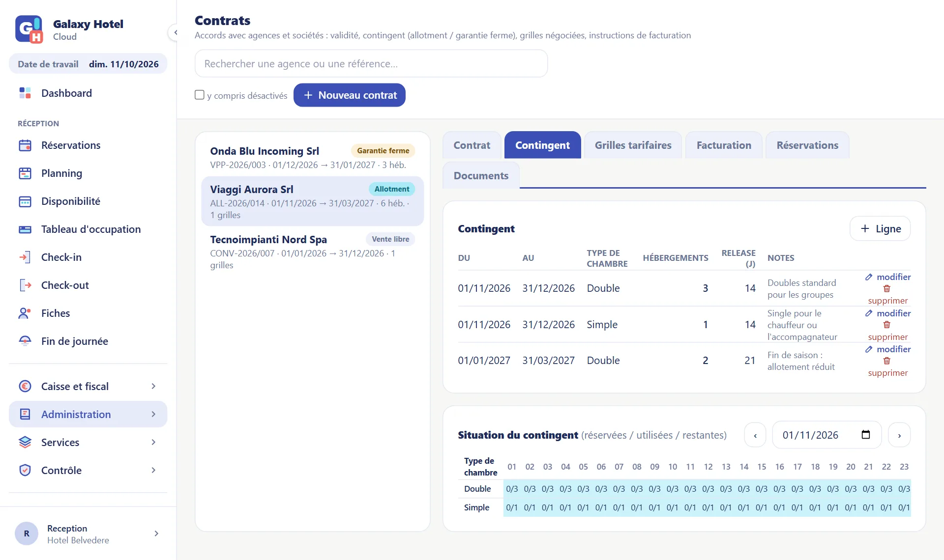Expand Contrôle menu chevron
Screen dimensions: 944x560
coord(153,471)
